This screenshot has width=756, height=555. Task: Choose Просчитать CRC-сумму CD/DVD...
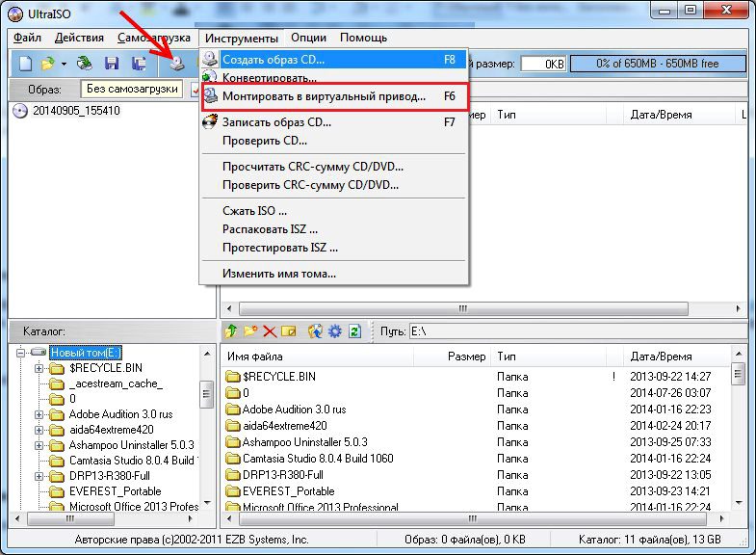tap(334, 167)
